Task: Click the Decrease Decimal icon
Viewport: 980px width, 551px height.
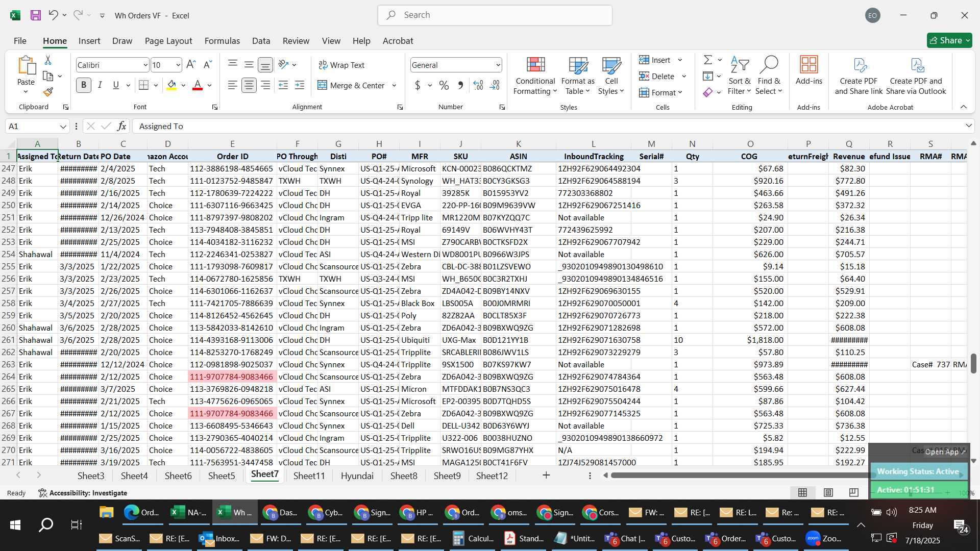Action: point(495,85)
